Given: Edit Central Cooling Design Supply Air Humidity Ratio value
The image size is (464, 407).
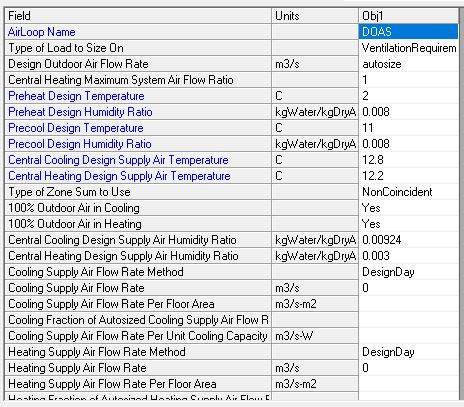Looking at the screenshot, I should coord(408,240).
